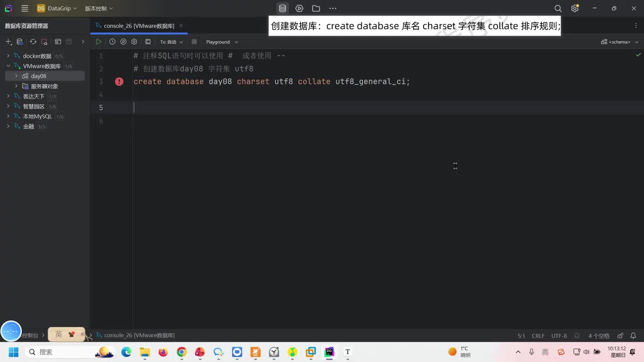Screen dimensions: 644x362
Task: Open the files folder icon in title bar
Action: [316, 9]
